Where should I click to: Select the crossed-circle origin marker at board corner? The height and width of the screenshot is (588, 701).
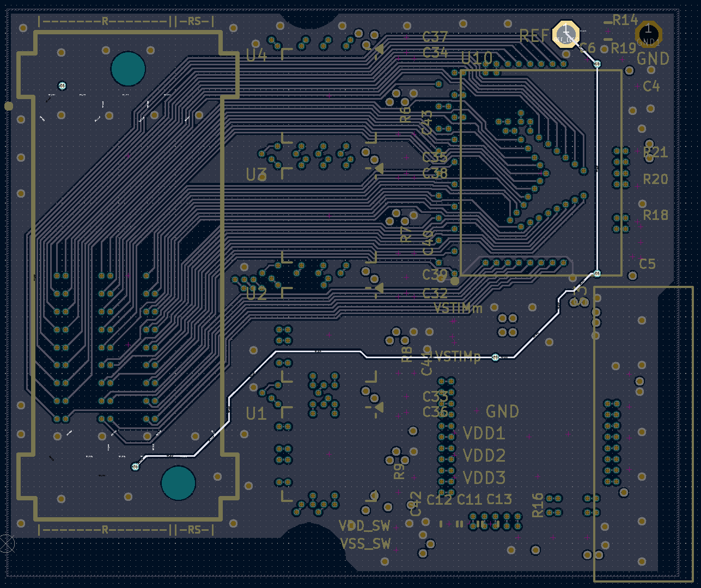[x=6, y=543]
